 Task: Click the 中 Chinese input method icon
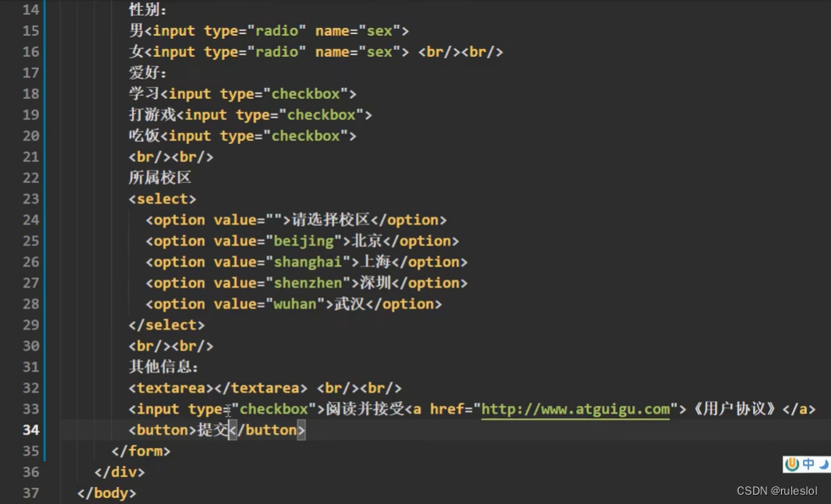[x=808, y=463]
